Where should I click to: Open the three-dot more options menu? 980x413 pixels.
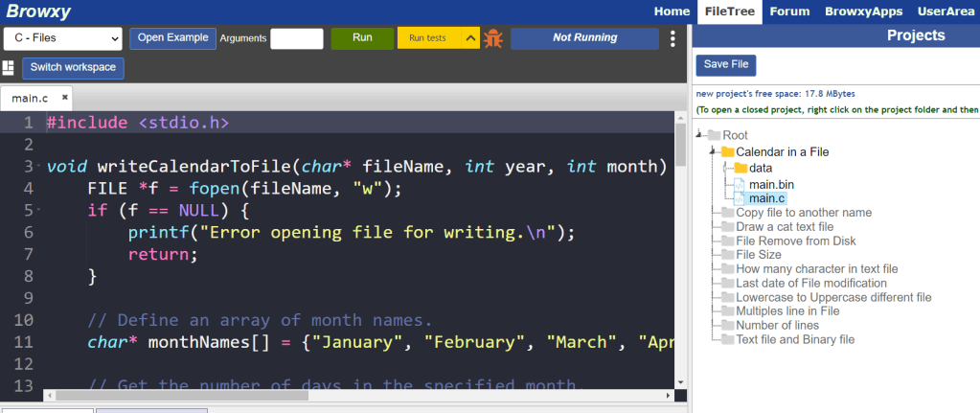tap(672, 38)
